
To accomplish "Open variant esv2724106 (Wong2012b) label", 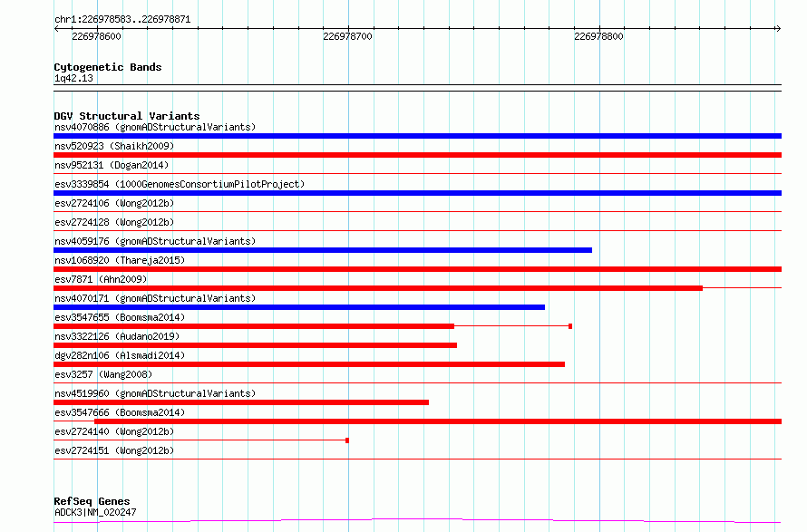I will (x=114, y=203).
